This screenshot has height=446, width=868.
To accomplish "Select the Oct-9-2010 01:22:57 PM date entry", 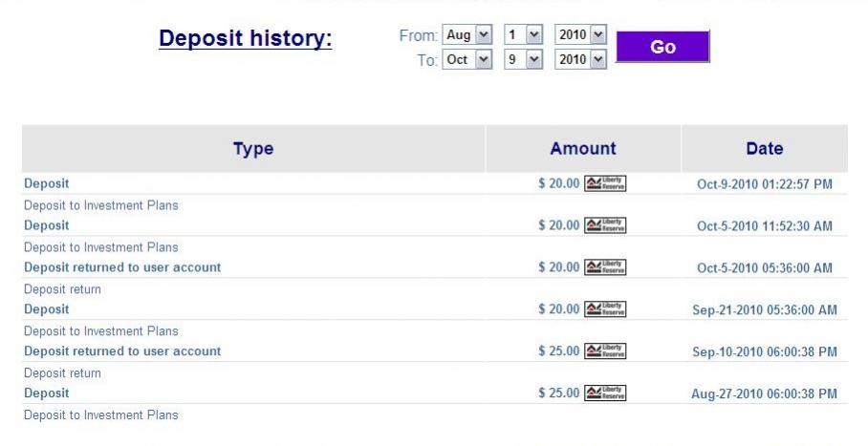I will pos(764,184).
